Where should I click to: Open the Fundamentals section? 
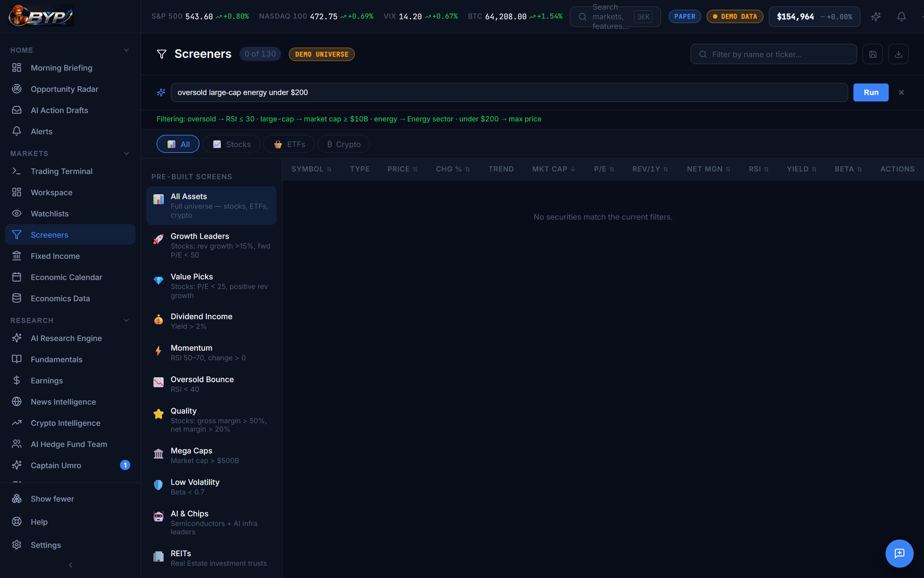pyautogui.click(x=70, y=360)
